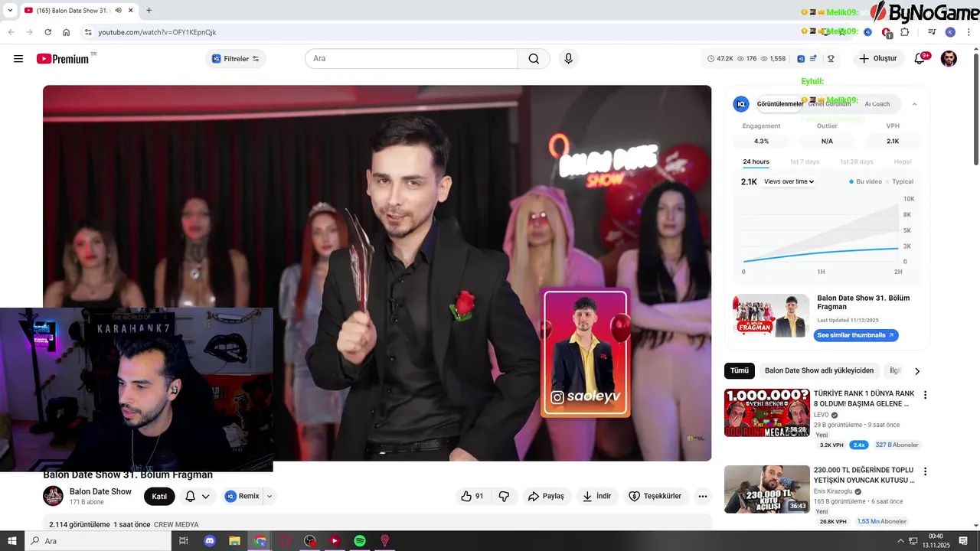Click the browser back arrow
This screenshot has height=551, width=980.
point(11,32)
